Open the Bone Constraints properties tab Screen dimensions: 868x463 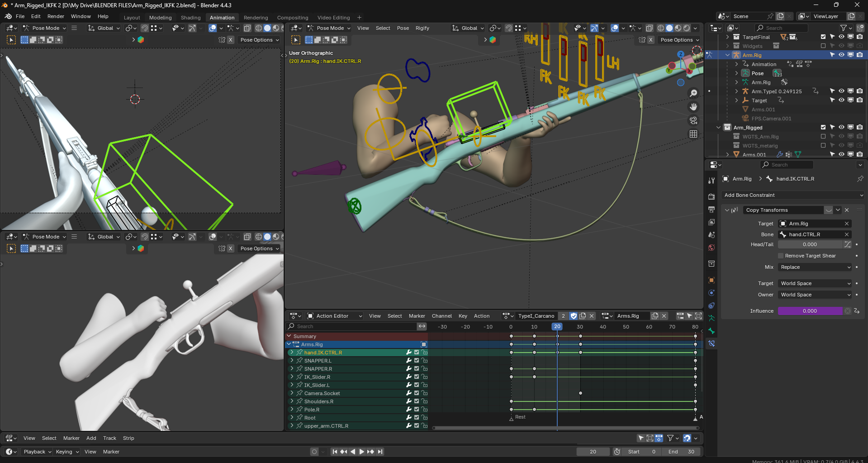point(711,344)
